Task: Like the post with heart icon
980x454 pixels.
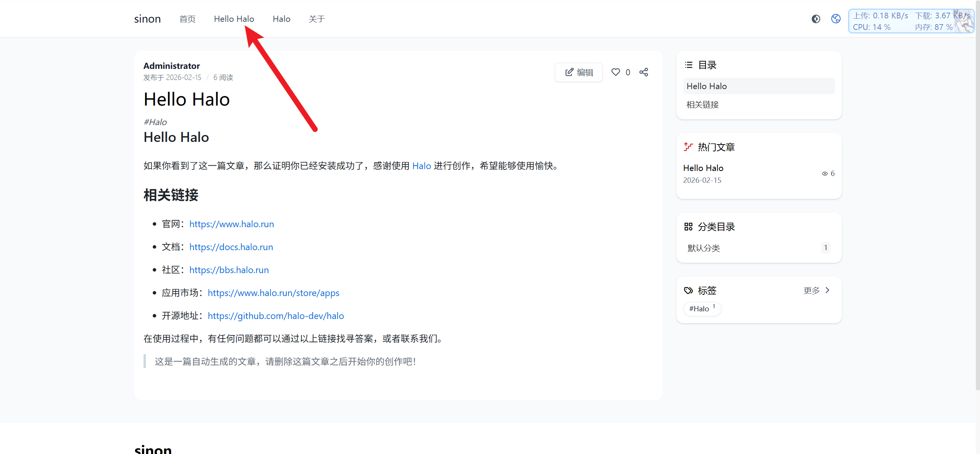Action: [x=616, y=72]
